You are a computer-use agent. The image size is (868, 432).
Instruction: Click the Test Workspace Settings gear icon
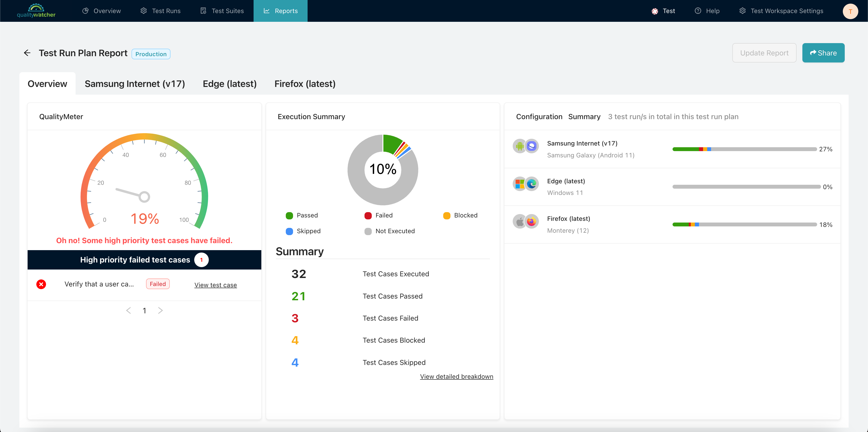click(x=742, y=11)
